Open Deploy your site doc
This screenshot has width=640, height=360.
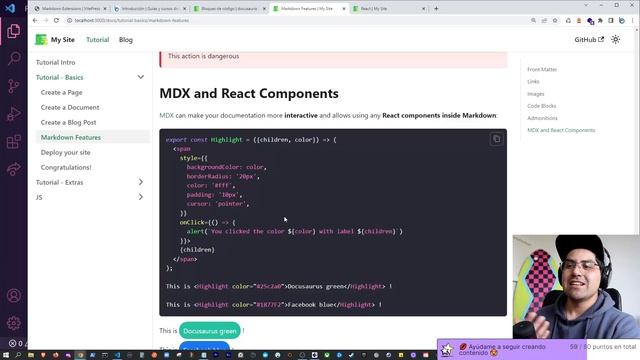[x=65, y=153]
